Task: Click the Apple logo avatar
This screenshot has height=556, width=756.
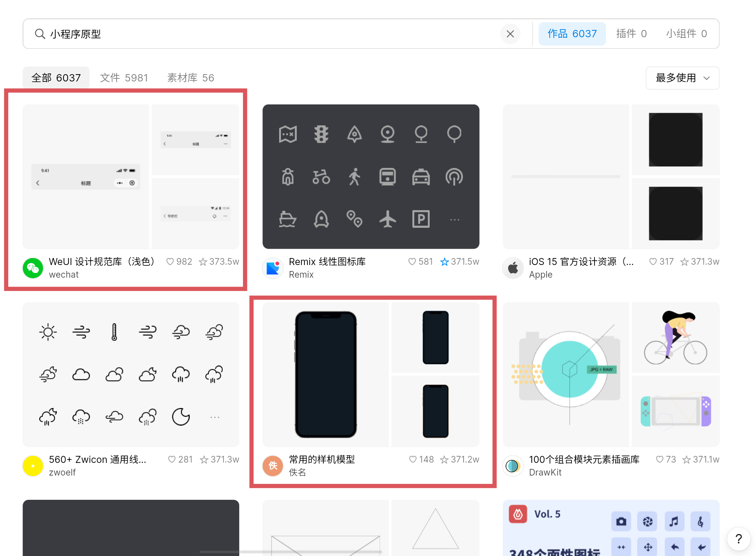Action: pos(513,268)
